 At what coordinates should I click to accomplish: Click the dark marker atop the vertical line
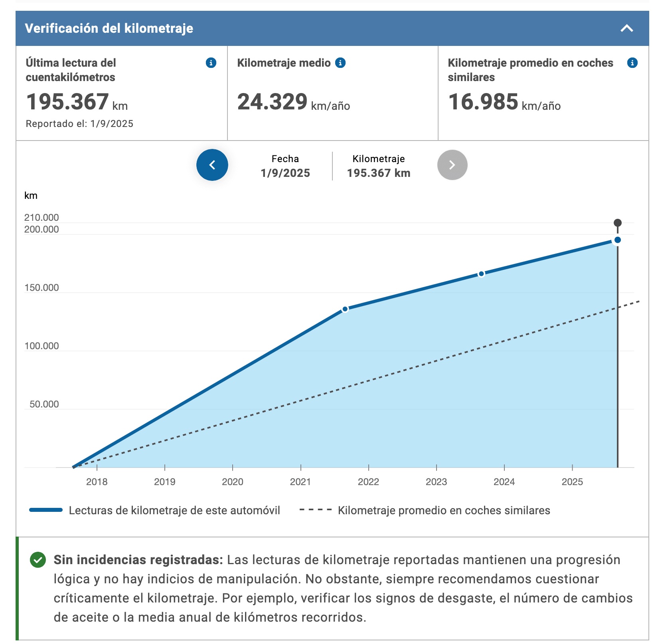618,223
